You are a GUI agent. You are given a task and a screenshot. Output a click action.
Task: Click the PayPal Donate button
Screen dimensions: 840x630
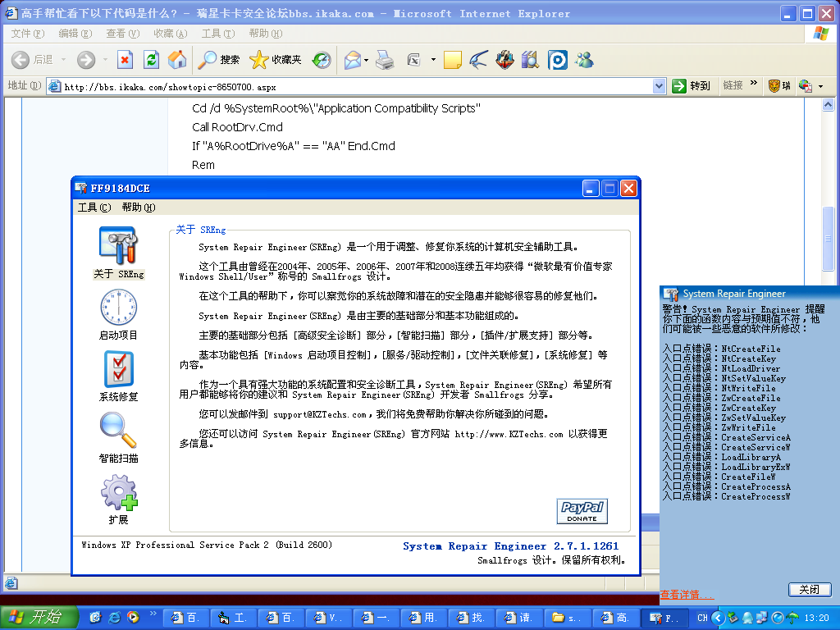[x=582, y=511]
